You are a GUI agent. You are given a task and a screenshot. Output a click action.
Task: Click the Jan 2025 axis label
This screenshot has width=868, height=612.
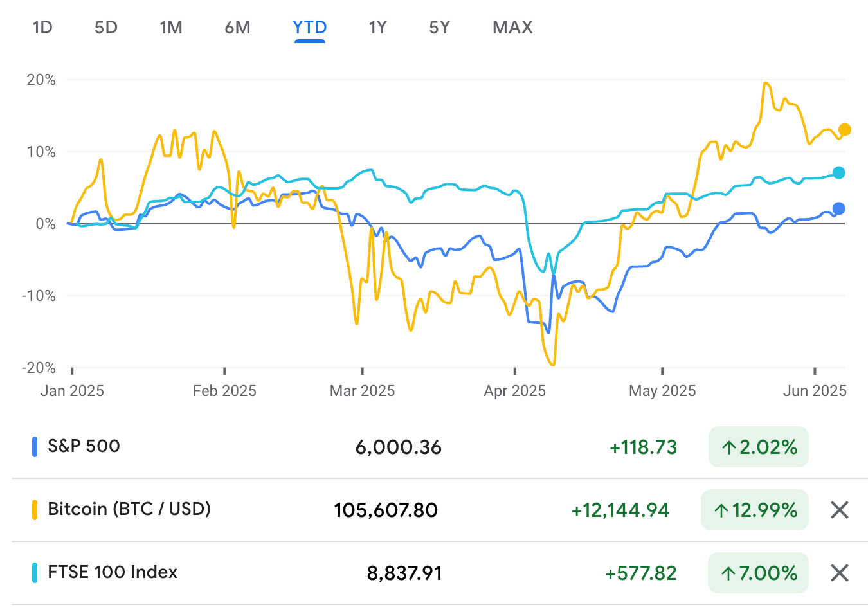click(72, 391)
